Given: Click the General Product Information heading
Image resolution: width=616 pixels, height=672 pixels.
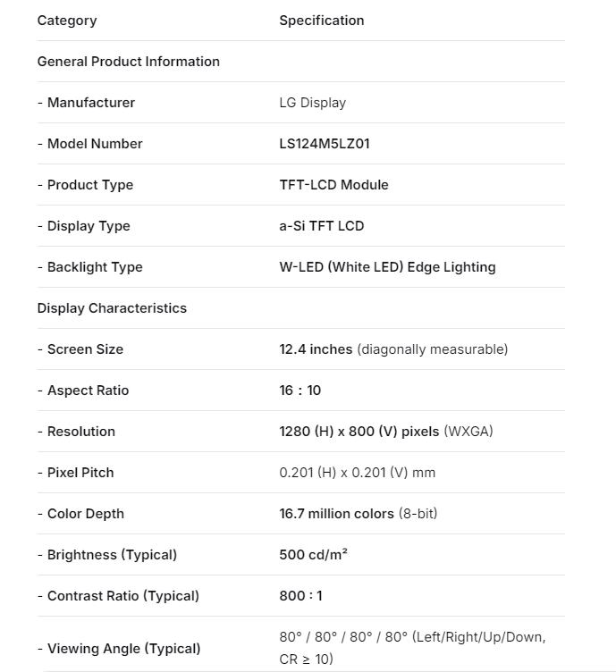Looking at the screenshot, I should [x=128, y=62].
